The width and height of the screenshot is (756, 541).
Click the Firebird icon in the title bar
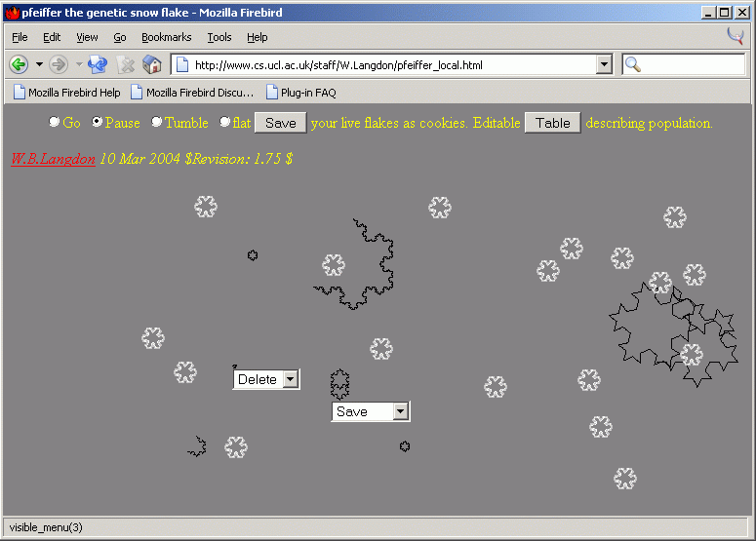pos(12,13)
